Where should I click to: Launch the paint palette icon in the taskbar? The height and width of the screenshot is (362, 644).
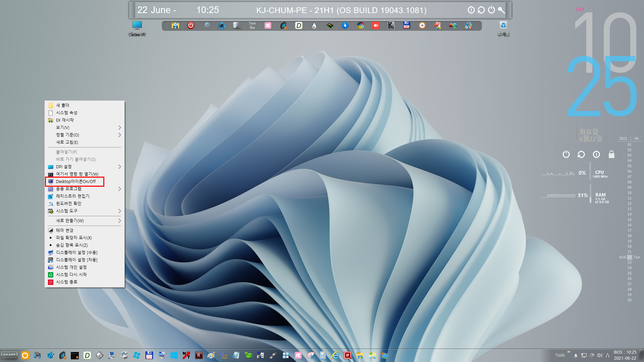[x=211, y=355]
